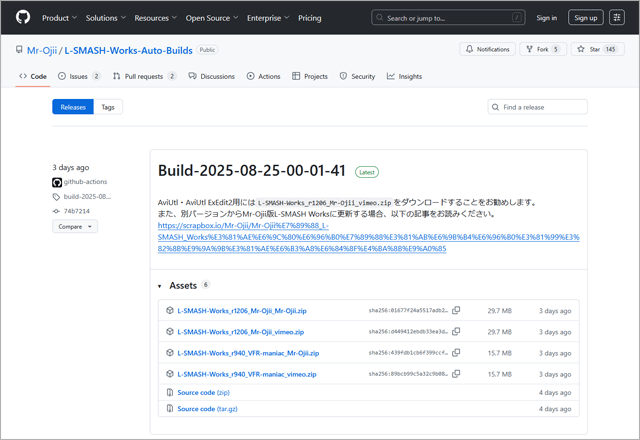Open the L-SMASH-Works-Auto-Builds repository link
This screenshot has width=640, height=440.
click(x=129, y=50)
